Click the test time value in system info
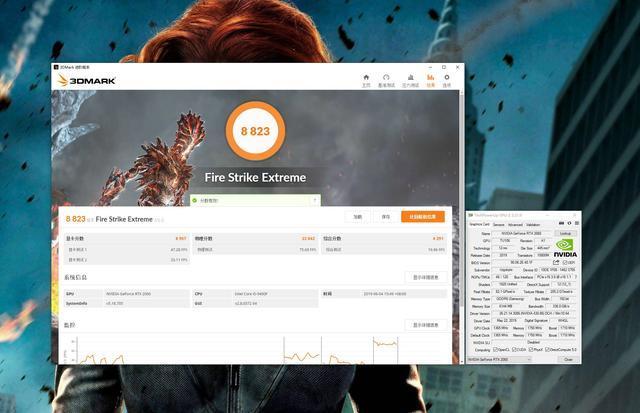640x413 pixels. click(x=384, y=293)
